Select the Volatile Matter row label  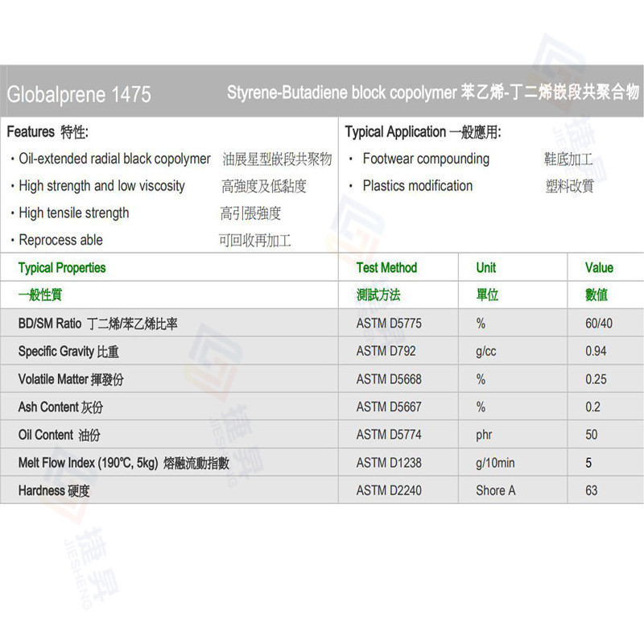coord(71,379)
